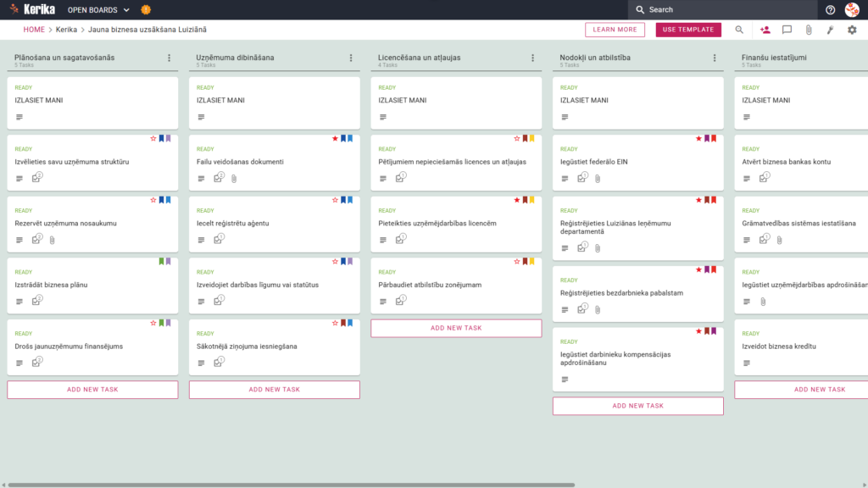The image size is (868, 488).
Task: Toggle star on Rezervēt uzņēmuma nosaukumu
Action: (x=153, y=200)
